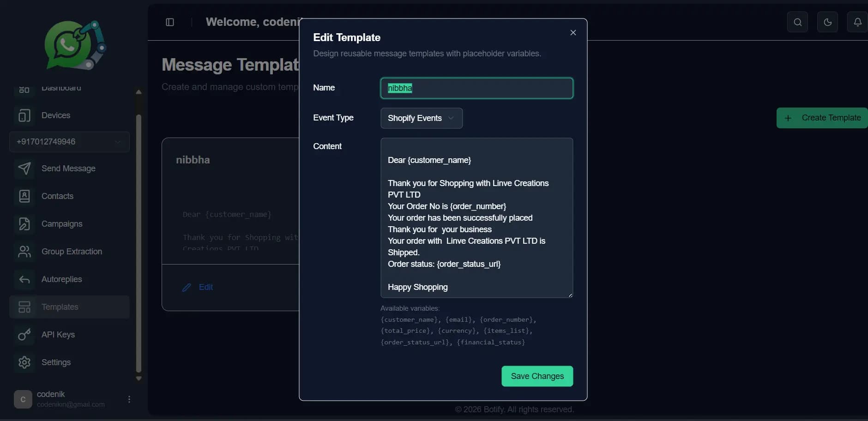This screenshot has height=421, width=868.
Task: Select Devices in the sidebar
Action: pyautogui.click(x=56, y=115)
